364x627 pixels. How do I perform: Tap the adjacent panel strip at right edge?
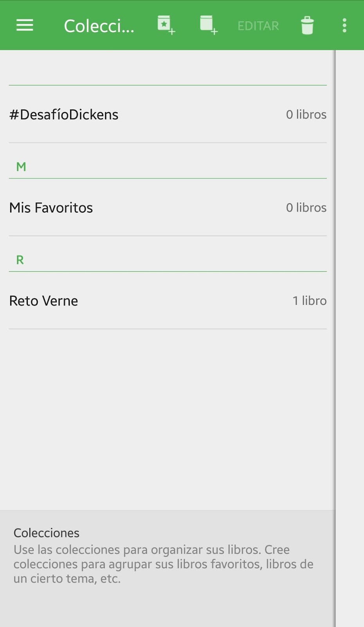click(350, 313)
